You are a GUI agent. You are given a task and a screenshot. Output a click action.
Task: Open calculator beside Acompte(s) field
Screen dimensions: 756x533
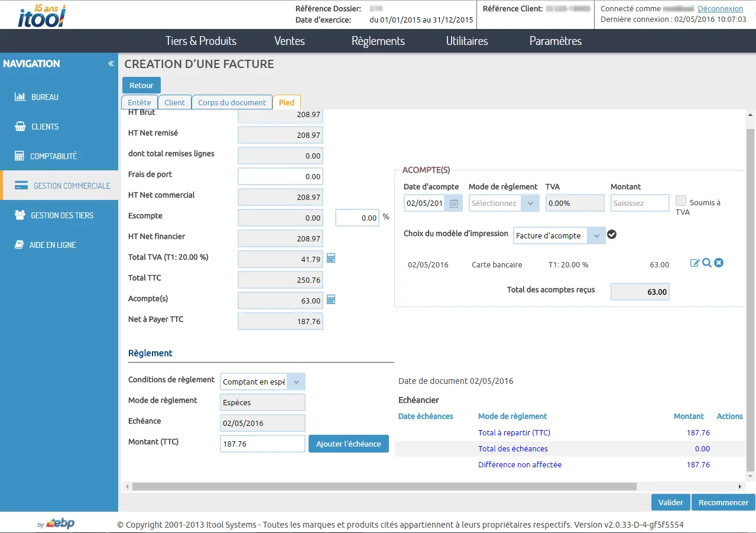pos(331,300)
